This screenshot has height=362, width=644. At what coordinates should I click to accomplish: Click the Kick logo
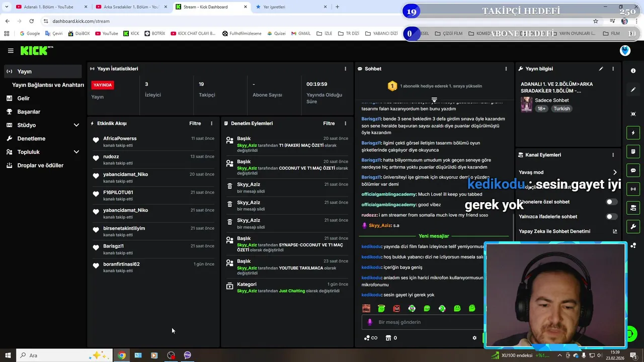[36, 50]
